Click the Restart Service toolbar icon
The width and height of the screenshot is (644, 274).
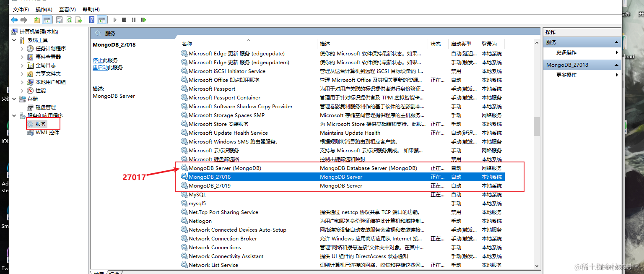[x=144, y=20]
